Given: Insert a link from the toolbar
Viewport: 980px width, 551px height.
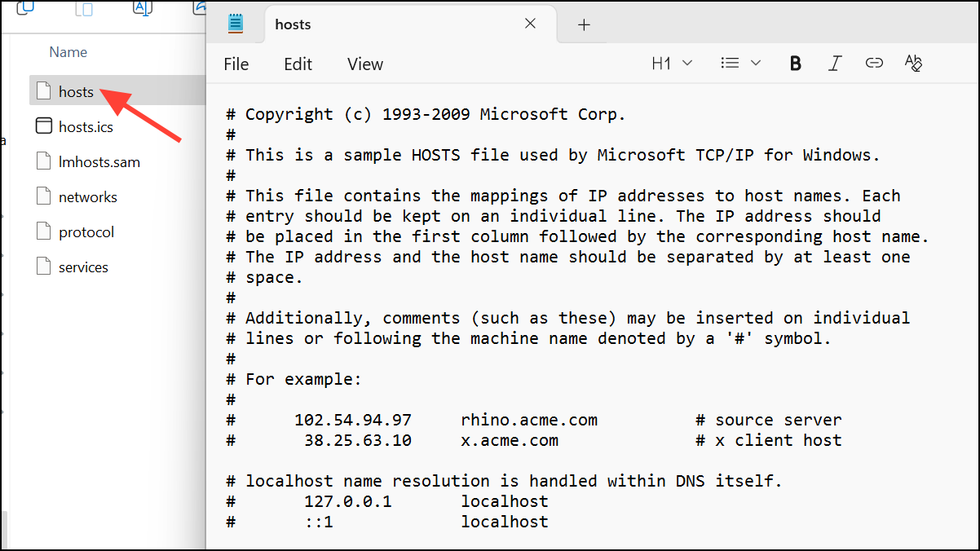Looking at the screenshot, I should tap(874, 64).
